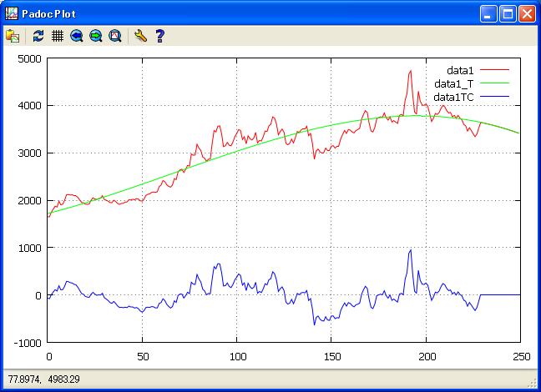The image size is (541, 392).
Task: Open help with the question mark icon
Action: click(x=159, y=36)
